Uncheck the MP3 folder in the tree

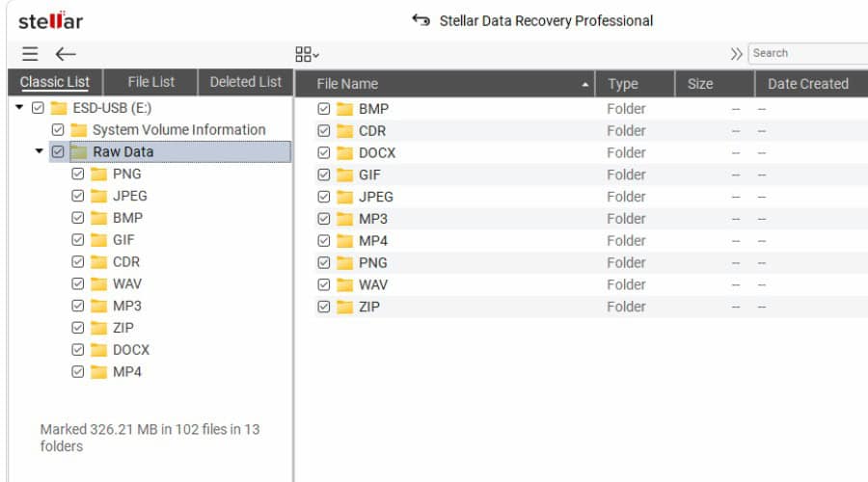(x=77, y=306)
